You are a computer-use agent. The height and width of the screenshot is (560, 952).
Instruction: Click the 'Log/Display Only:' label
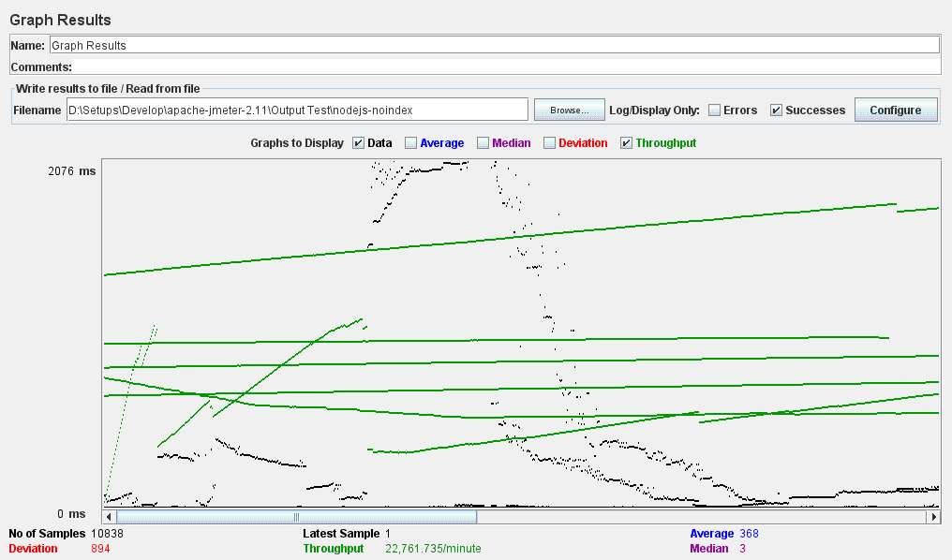coord(654,111)
